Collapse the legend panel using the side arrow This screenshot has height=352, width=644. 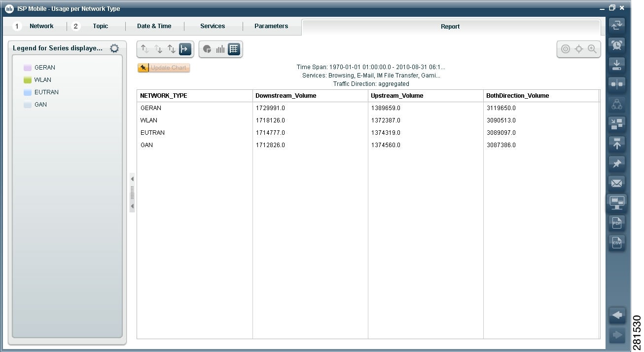tap(132, 179)
